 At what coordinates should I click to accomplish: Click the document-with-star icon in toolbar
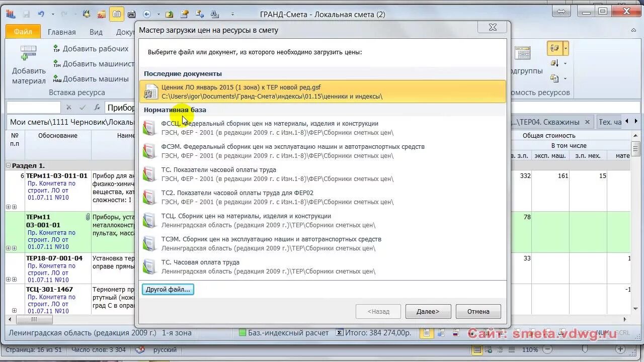(185, 14)
